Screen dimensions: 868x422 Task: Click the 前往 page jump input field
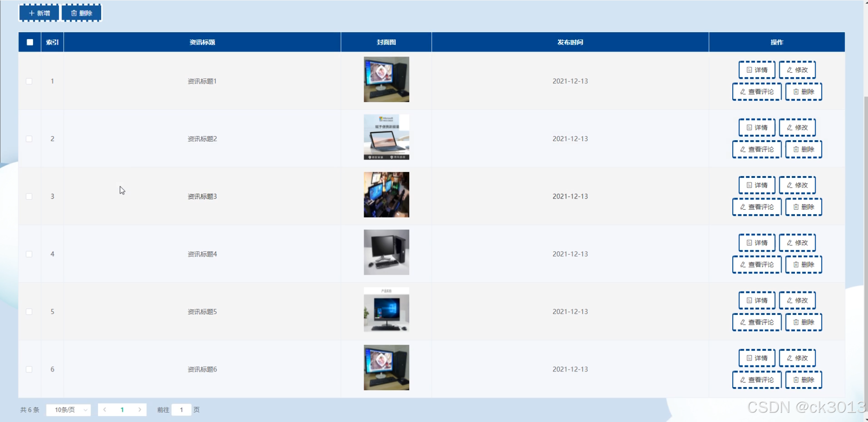coord(182,410)
